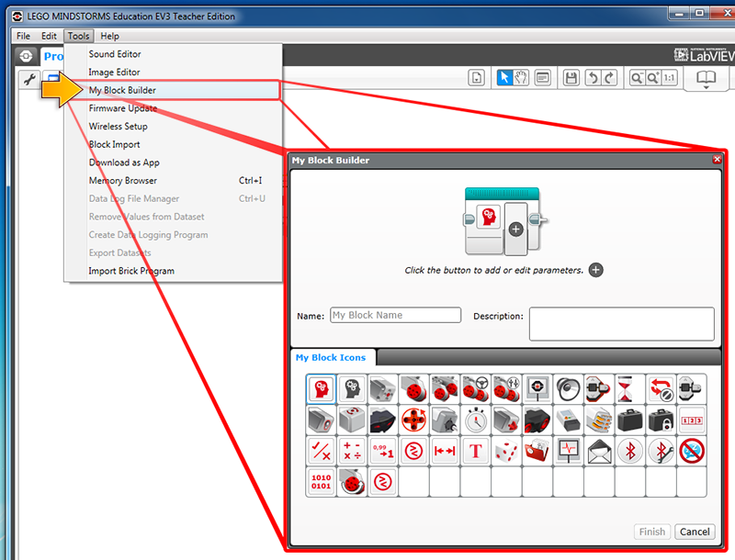Select the loudspeaker sound icon

click(x=568, y=389)
